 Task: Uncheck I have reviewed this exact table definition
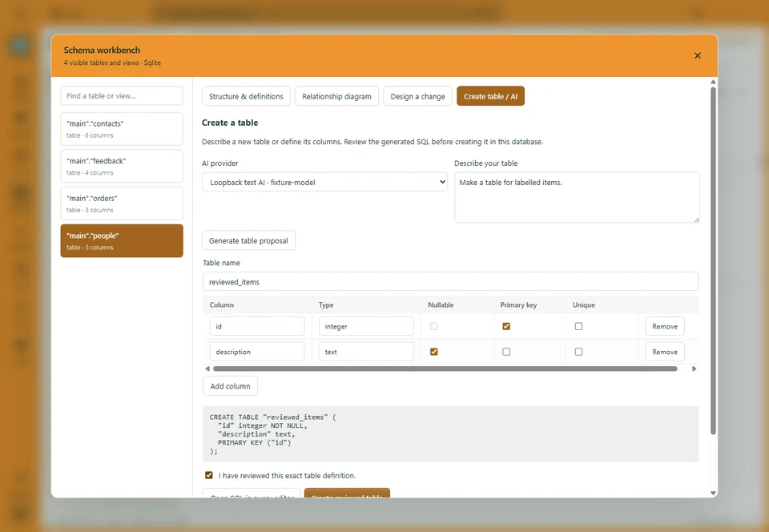point(209,475)
